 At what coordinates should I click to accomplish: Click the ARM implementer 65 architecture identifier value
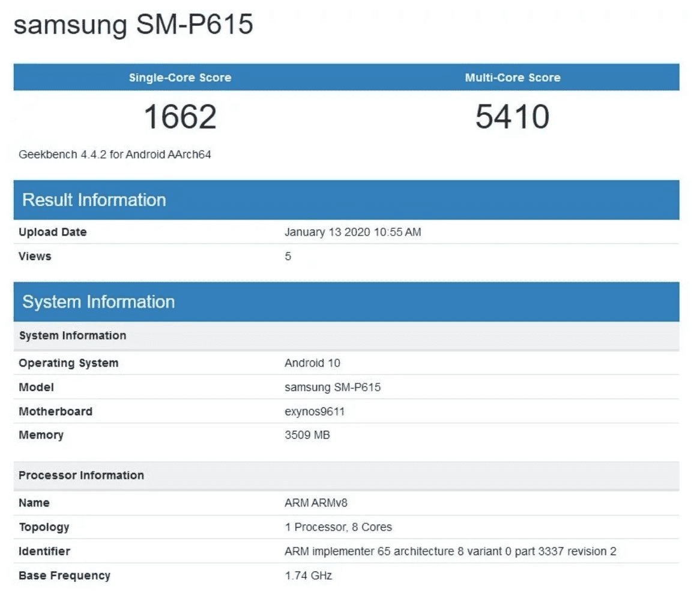[x=450, y=552]
